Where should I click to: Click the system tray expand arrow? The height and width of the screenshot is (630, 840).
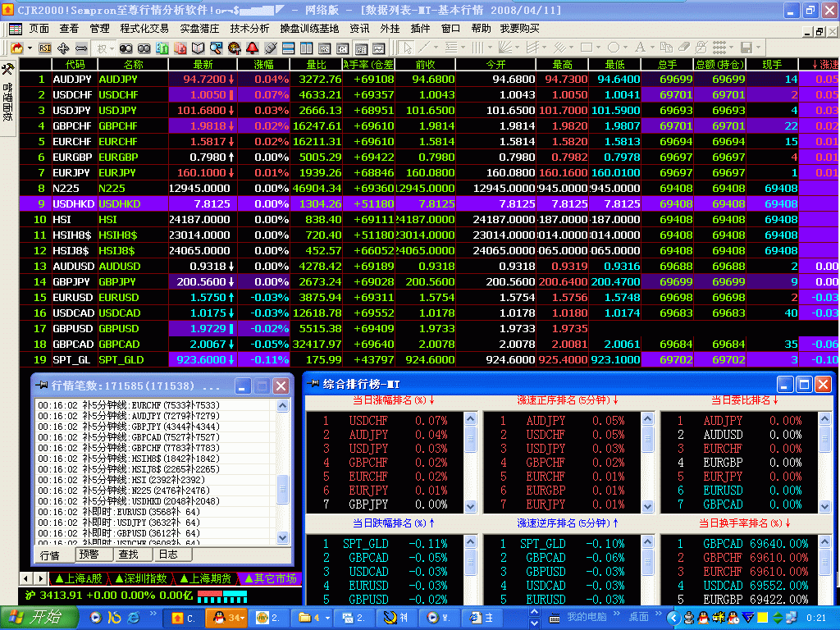pos(673,618)
